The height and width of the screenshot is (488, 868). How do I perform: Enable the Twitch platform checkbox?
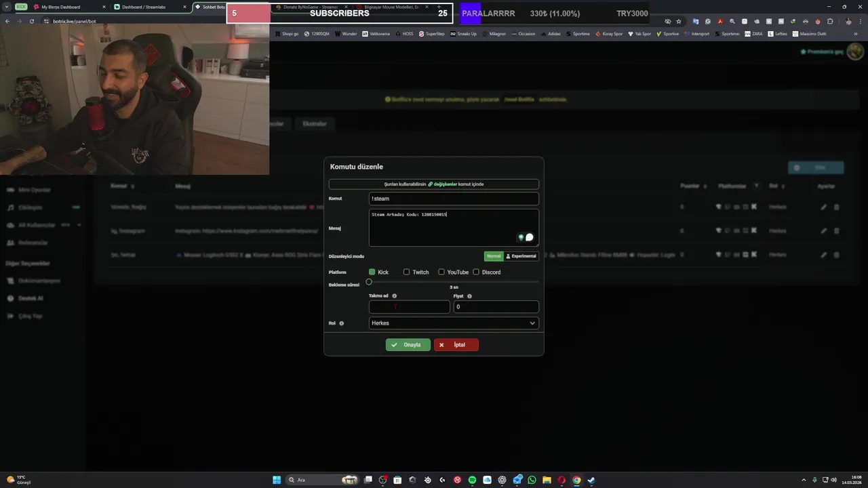click(406, 272)
